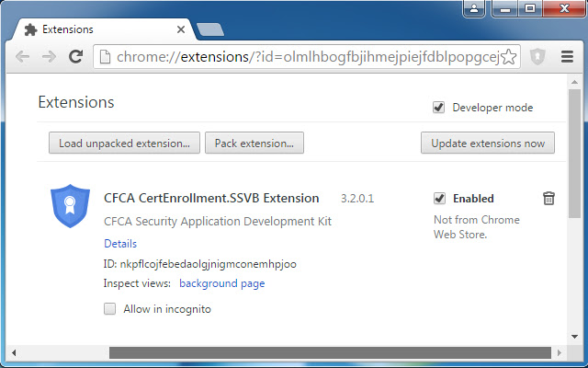Click the page icon in the address bar
This screenshot has width=588, height=368.
[x=105, y=57]
